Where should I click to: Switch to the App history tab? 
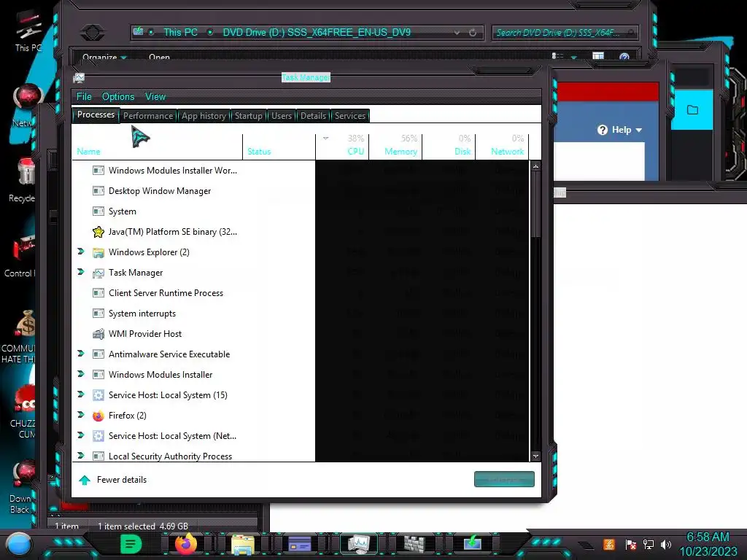[x=204, y=116]
